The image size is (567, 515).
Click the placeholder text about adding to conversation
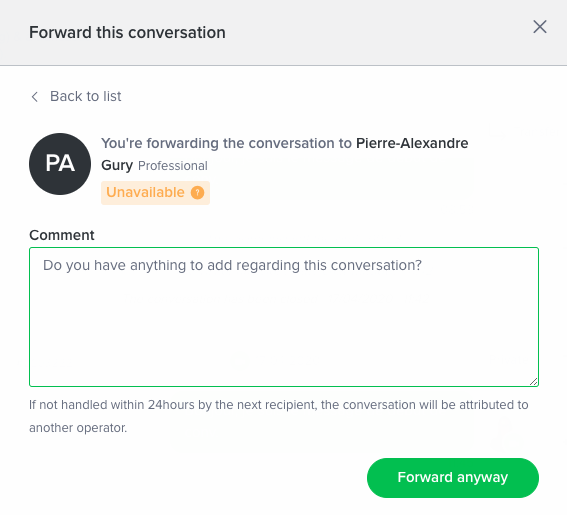(x=232, y=265)
